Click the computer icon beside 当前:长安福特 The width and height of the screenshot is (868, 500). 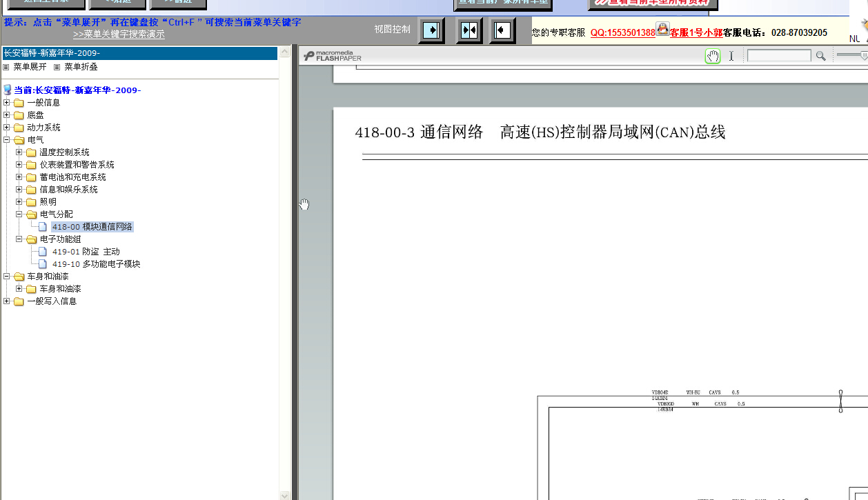click(x=8, y=90)
